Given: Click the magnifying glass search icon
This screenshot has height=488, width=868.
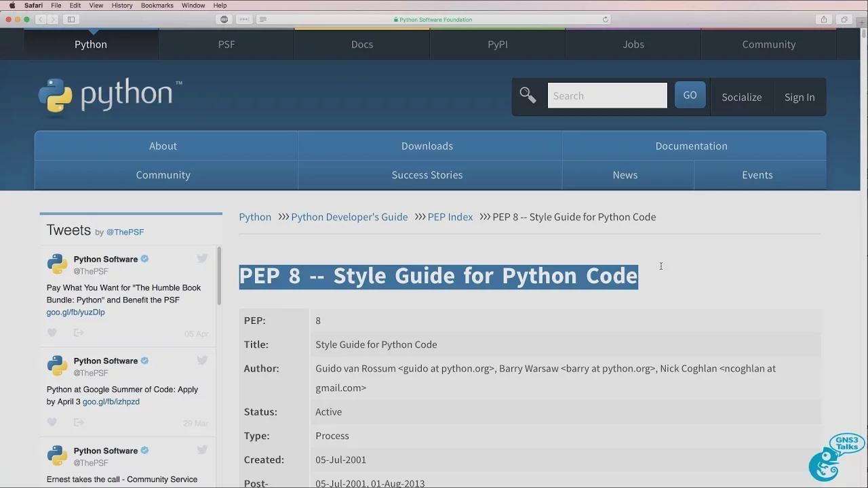Looking at the screenshot, I should (528, 96).
